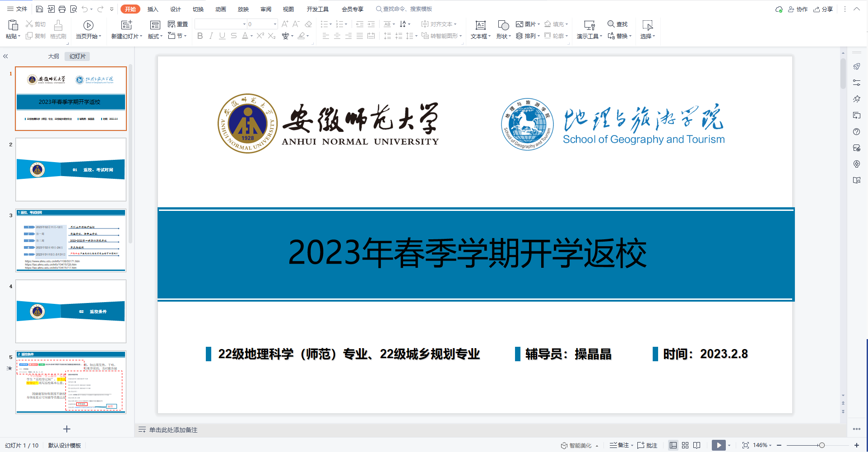Add a new slide with the plus icon
This screenshot has width=868, height=452.
pos(67,429)
